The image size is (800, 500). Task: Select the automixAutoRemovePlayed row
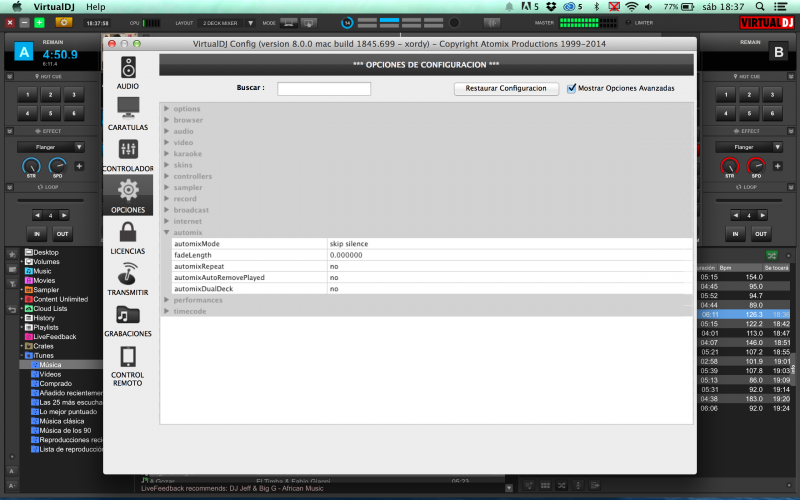[x=432, y=278]
